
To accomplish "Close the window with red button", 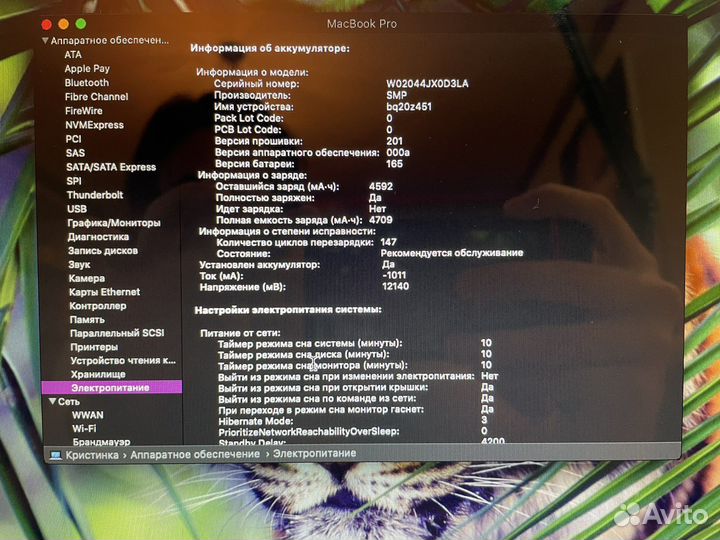I will click(x=46, y=24).
